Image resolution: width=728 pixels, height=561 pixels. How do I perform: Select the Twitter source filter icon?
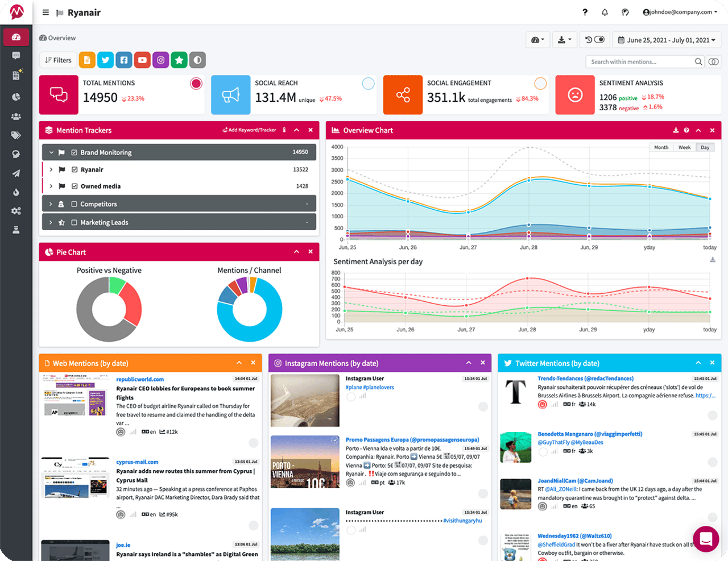[x=105, y=60]
